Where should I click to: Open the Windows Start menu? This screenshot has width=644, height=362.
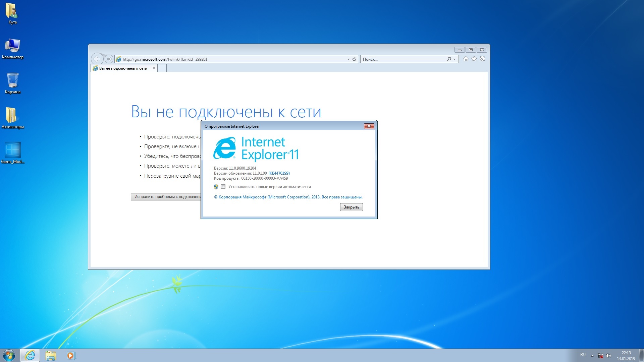pos(9,355)
